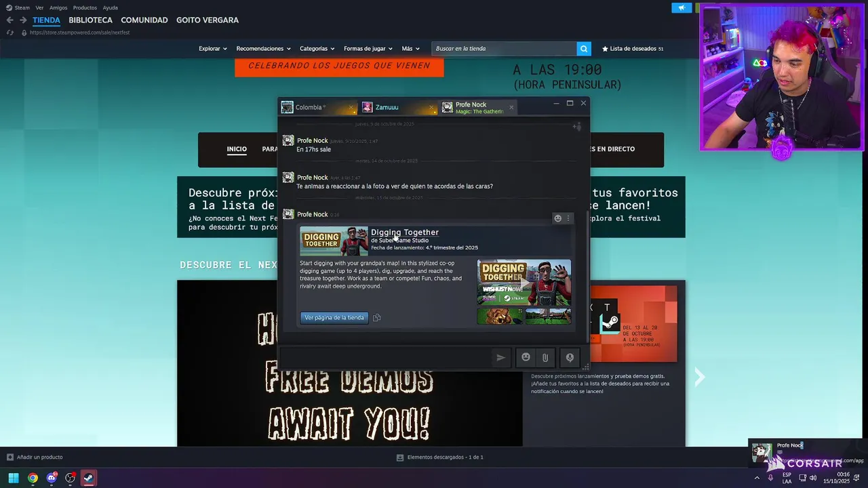
Task: Show hidden system tray icons
Action: (757, 478)
